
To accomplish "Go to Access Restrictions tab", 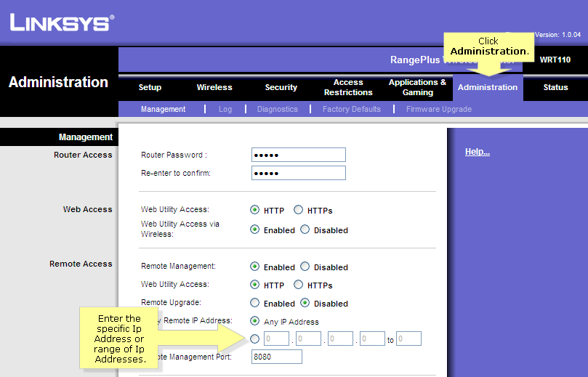I will (348, 88).
